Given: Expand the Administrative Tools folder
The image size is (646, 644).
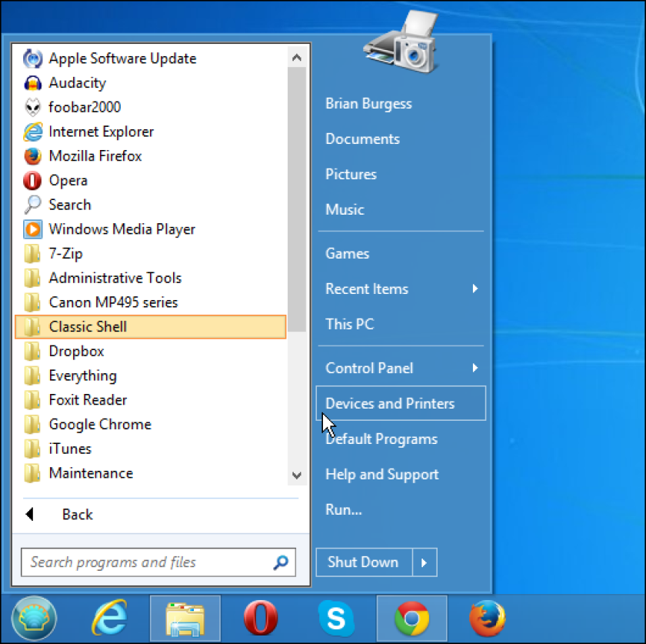Looking at the screenshot, I should [151, 278].
